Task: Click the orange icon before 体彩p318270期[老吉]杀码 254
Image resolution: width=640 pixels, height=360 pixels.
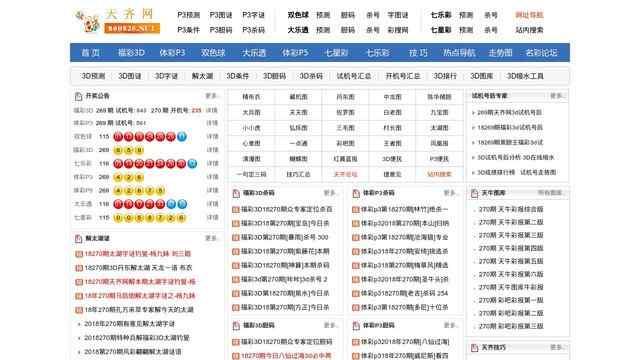Action: tap(356, 293)
